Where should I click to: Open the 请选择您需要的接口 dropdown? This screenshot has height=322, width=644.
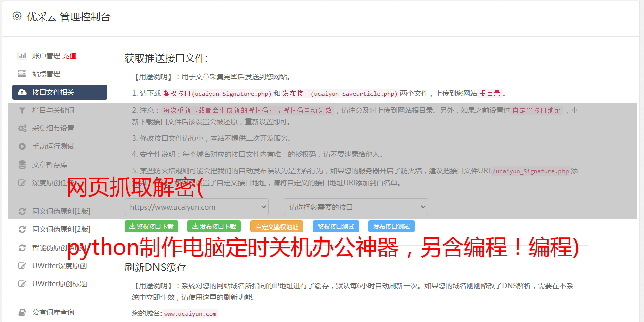click(356, 207)
